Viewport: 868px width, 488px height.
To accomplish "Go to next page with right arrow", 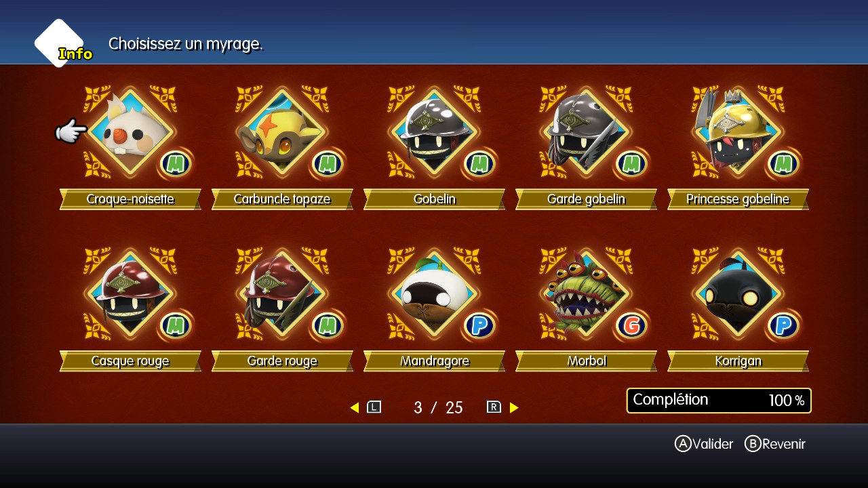I will 514,407.
